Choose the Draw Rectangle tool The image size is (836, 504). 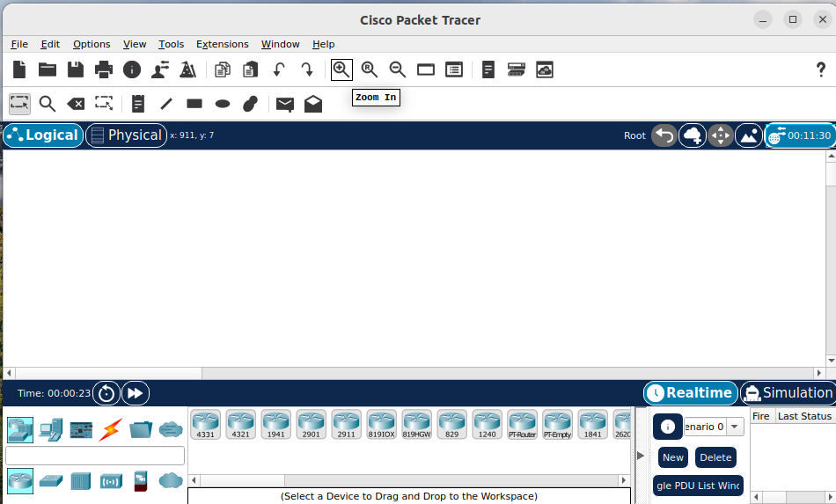point(194,104)
